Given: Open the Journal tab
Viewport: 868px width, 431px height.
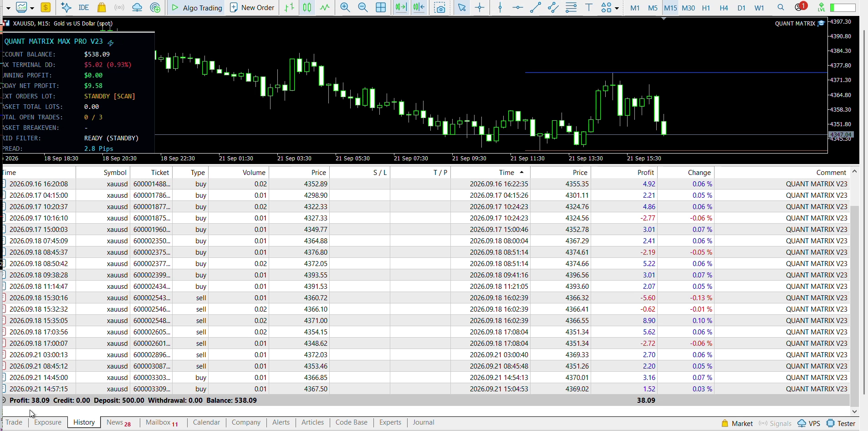Looking at the screenshot, I should [x=424, y=422].
